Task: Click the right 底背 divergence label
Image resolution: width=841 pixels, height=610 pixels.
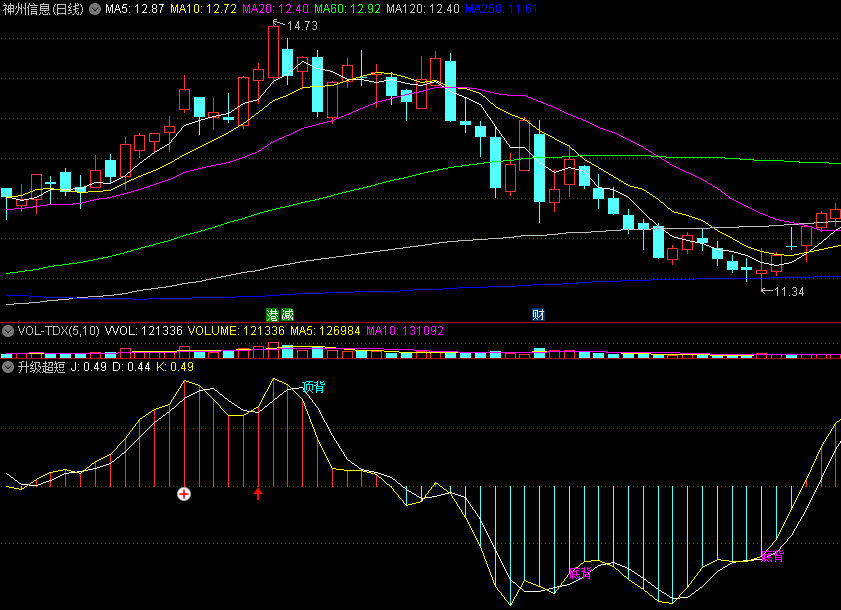Action: click(x=772, y=556)
